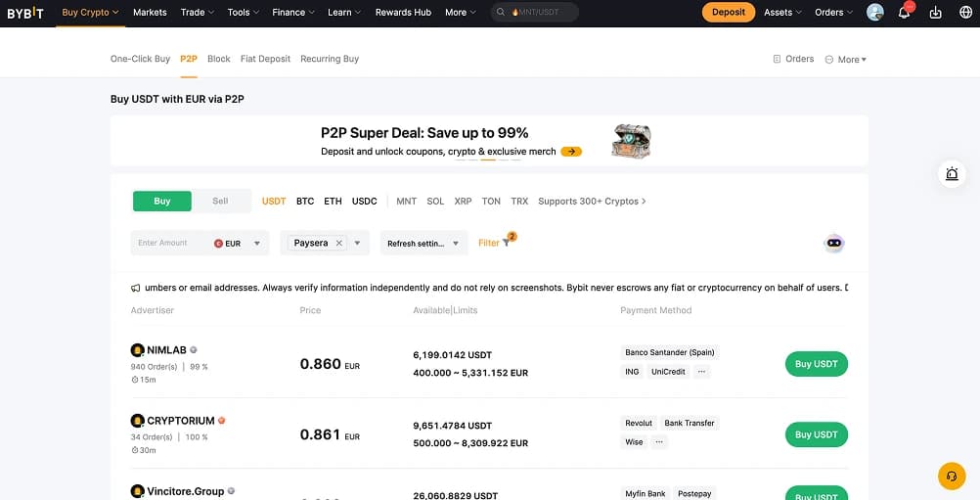Open the payment method dropdown arrow
Screen dimensions: 980x500
[358, 243]
